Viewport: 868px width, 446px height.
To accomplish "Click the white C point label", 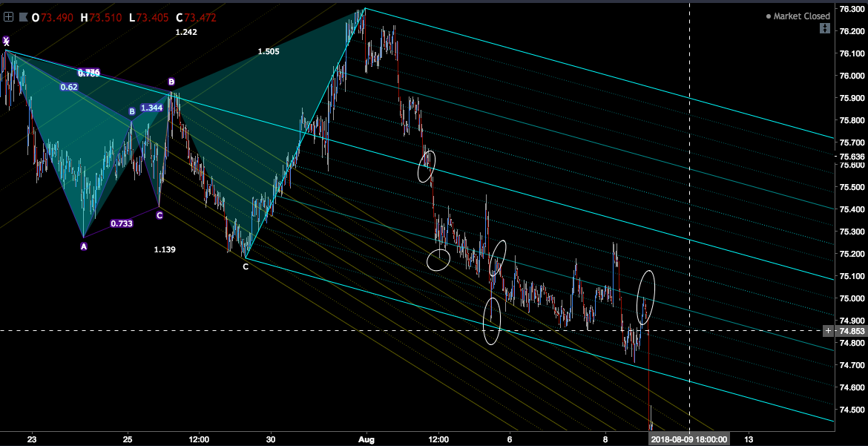I will tap(246, 267).
